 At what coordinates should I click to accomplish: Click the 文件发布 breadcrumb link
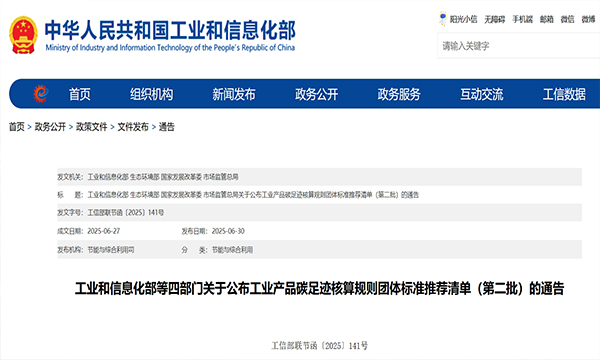133,127
